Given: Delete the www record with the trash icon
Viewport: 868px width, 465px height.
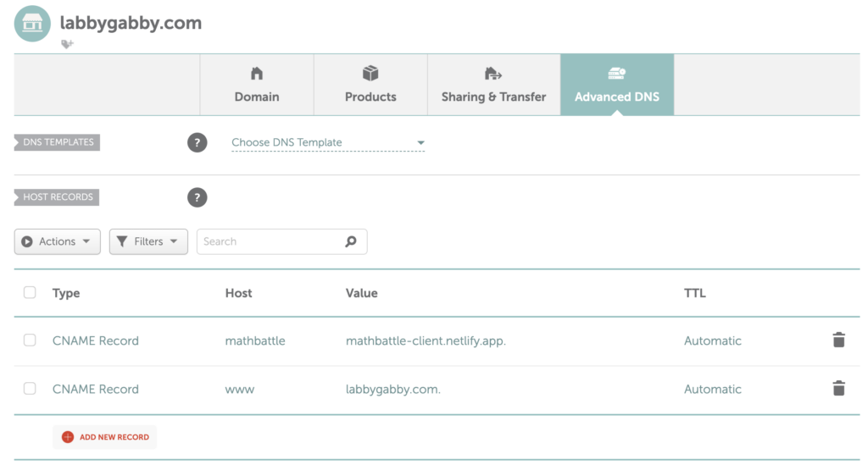Looking at the screenshot, I should click(x=838, y=388).
